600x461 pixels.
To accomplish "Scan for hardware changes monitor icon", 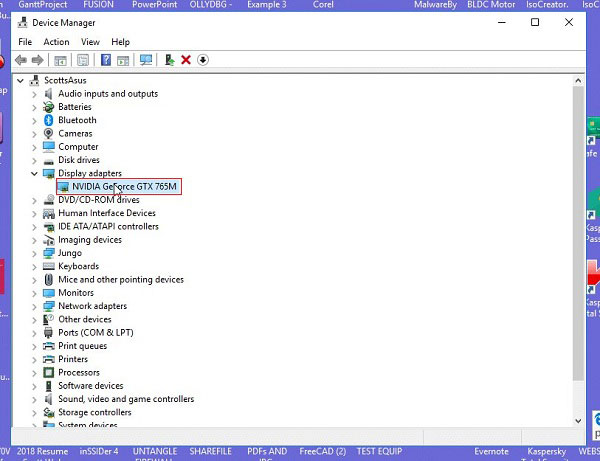I will tap(146, 60).
